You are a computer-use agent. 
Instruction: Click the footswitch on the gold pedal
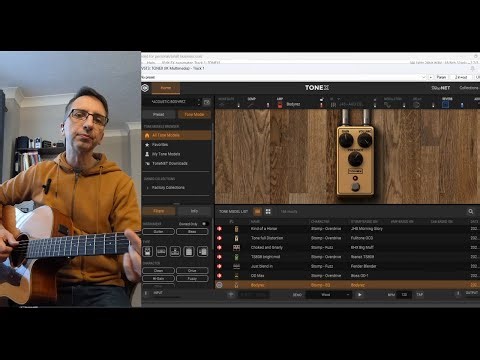tap(355, 186)
